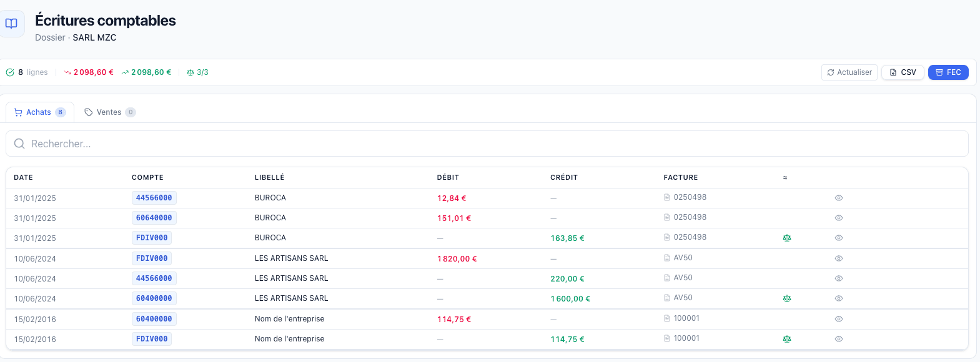Click the DÉBIT column header
980x362 pixels.
[448, 177]
